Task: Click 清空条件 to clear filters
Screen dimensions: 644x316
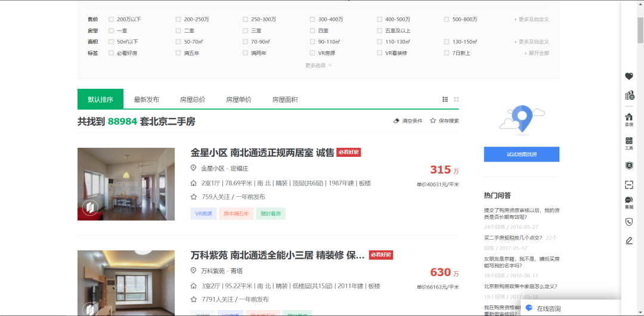Action: point(412,121)
